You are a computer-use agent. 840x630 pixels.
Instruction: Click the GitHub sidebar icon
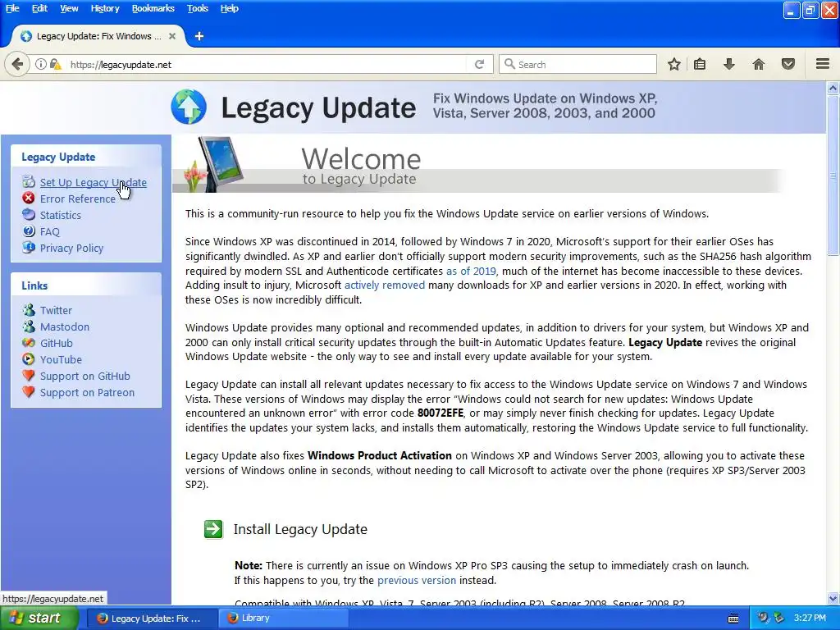coord(29,343)
